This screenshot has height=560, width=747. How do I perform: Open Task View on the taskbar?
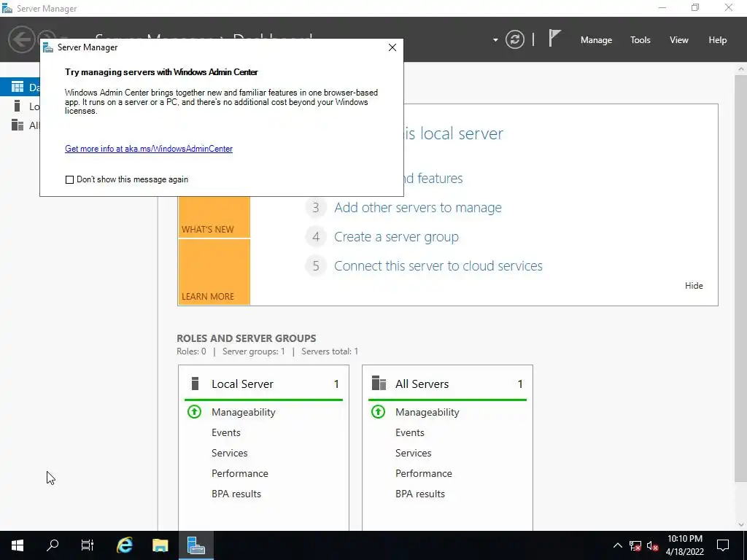point(88,545)
